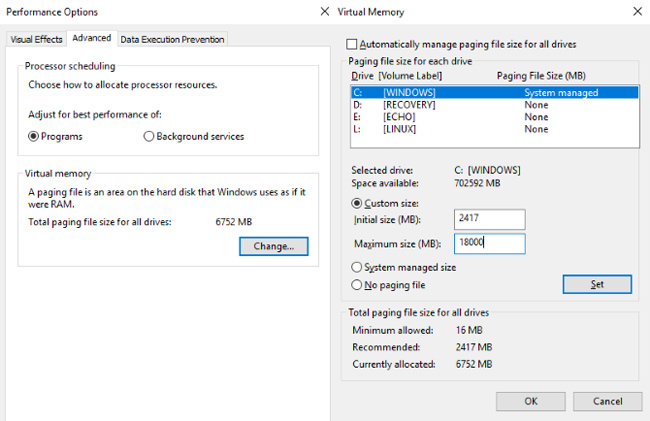The height and width of the screenshot is (421, 650).
Task: Confirm with the OK button
Action: [x=530, y=401]
